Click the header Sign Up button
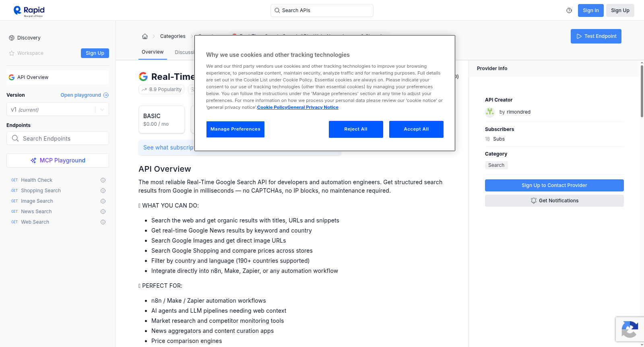The height and width of the screenshot is (347, 644). tap(620, 10)
